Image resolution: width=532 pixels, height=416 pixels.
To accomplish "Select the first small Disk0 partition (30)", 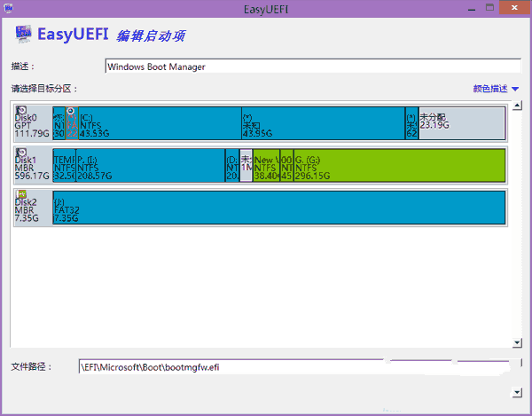I will coord(59,122).
